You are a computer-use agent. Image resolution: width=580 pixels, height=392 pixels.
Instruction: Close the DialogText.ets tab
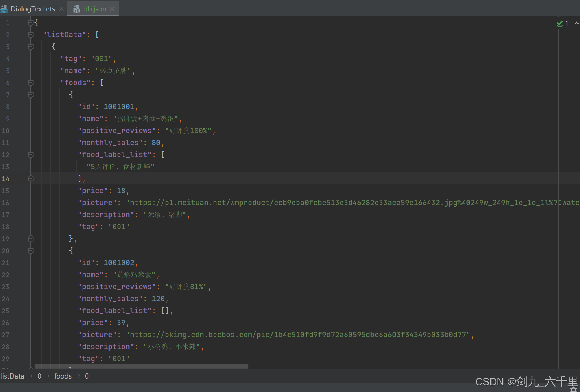point(61,9)
